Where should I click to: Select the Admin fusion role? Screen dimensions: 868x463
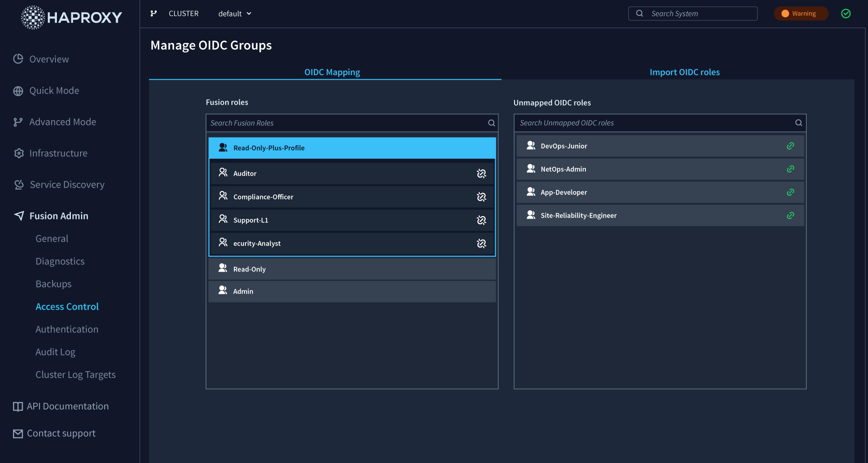pos(352,291)
